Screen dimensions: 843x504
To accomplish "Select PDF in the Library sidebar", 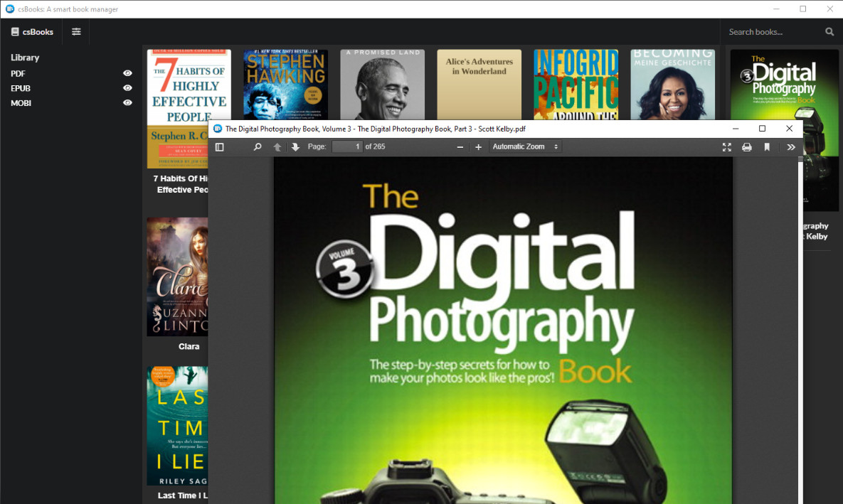I will [x=18, y=74].
